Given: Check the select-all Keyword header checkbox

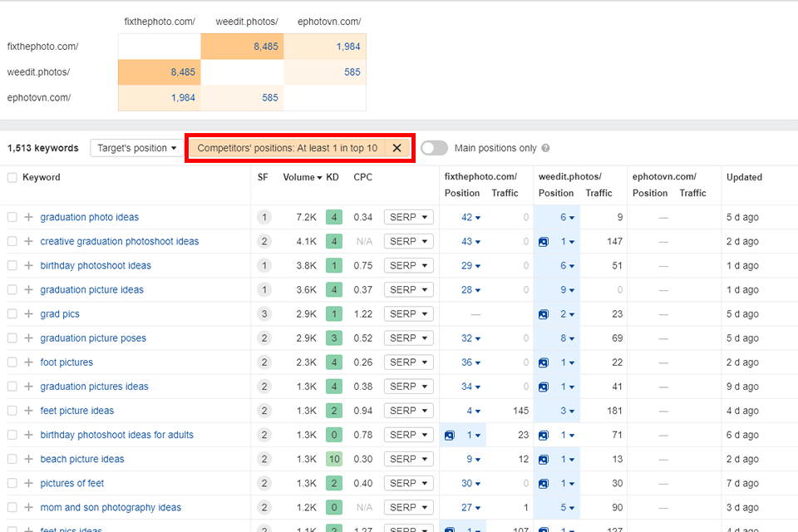Looking at the screenshot, I should click(x=12, y=177).
